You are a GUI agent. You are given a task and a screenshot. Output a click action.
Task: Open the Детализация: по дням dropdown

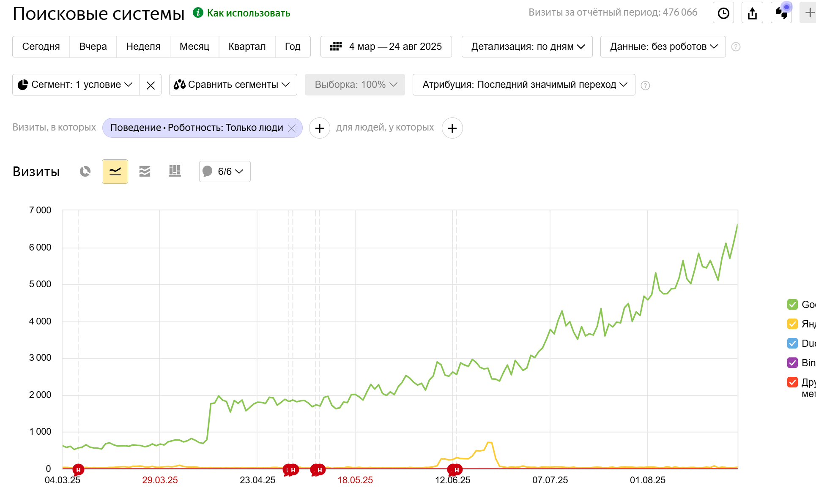coord(527,47)
